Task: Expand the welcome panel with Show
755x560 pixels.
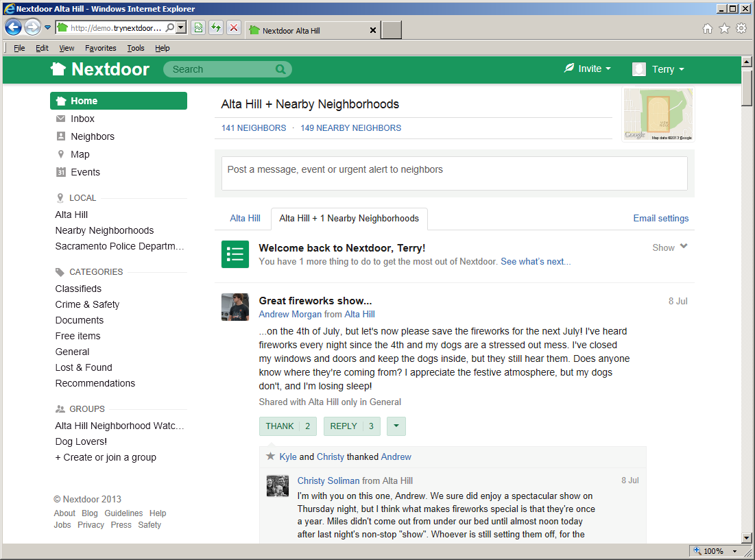Action: [x=670, y=247]
